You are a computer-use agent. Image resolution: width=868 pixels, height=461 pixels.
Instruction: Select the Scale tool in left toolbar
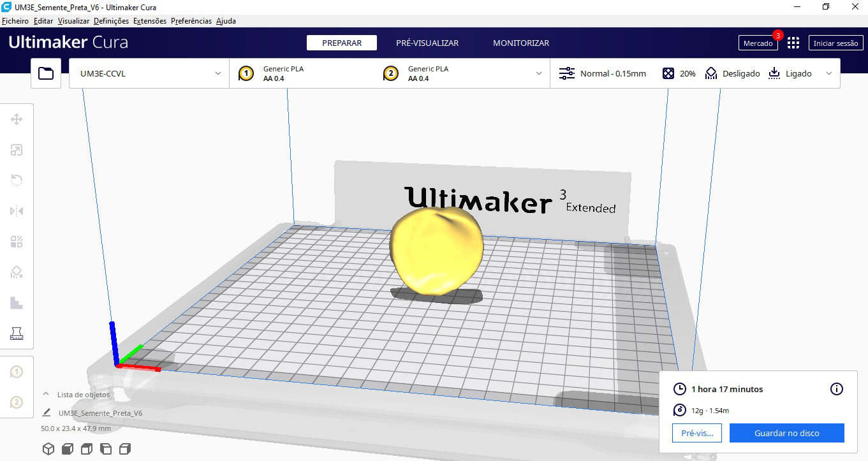pos(17,150)
